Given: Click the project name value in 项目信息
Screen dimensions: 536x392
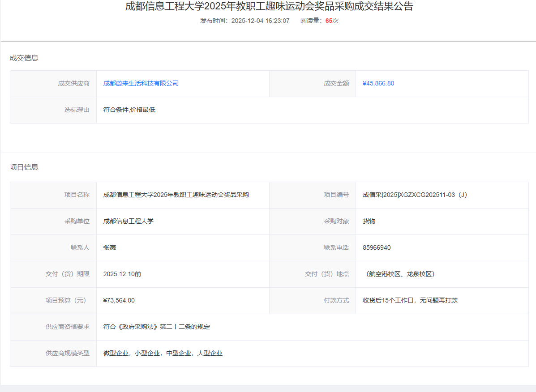Looking at the screenshot, I should tap(176, 195).
